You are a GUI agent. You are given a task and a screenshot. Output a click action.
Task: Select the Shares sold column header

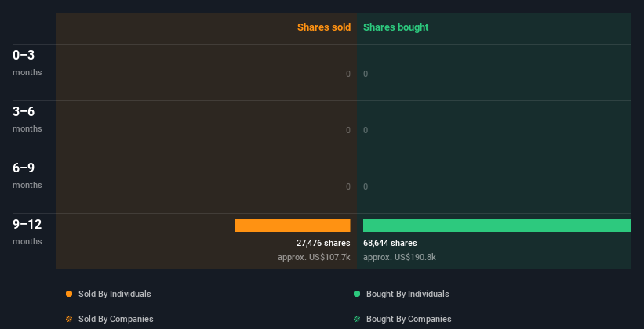[x=323, y=27]
